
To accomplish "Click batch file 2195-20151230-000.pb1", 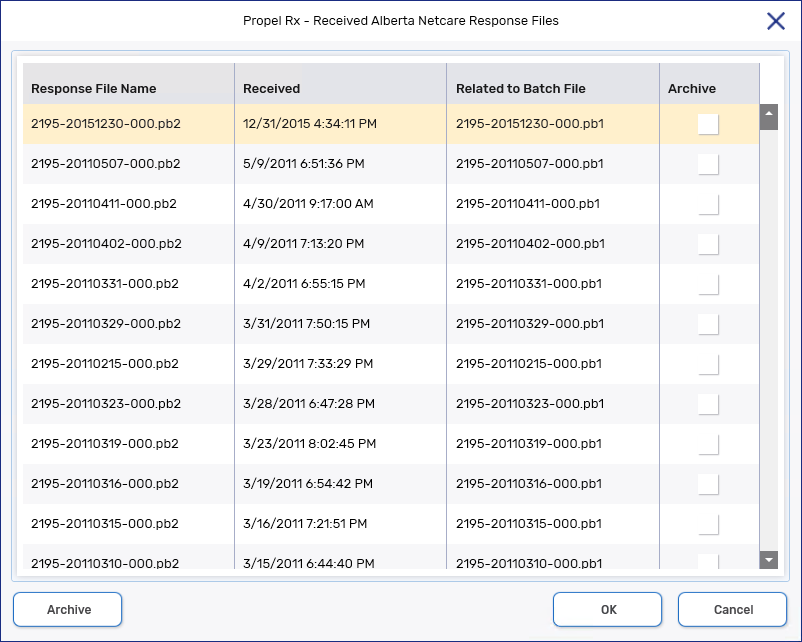I will (530, 124).
